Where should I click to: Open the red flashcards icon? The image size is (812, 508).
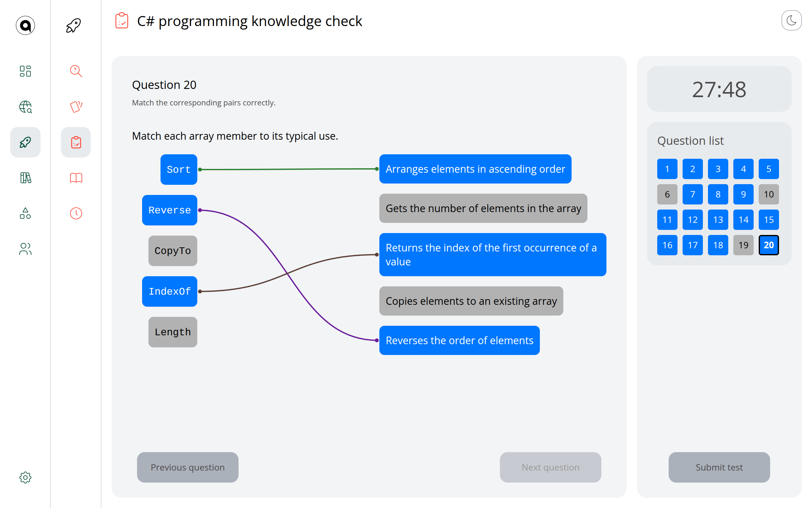pyautogui.click(x=76, y=107)
